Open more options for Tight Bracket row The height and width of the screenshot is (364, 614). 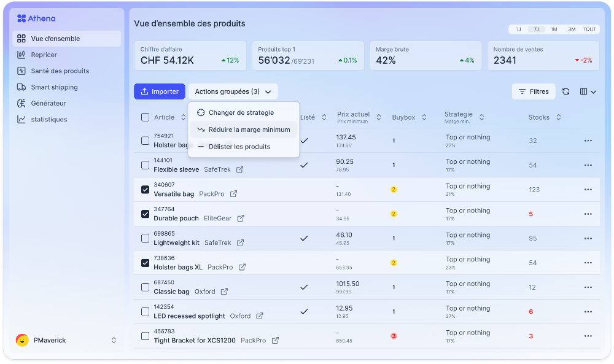click(x=588, y=336)
